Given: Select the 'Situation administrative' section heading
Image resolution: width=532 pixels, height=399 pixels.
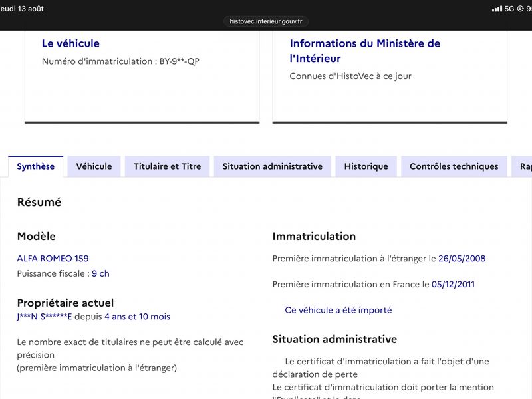Looking at the screenshot, I should click(334, 339).
